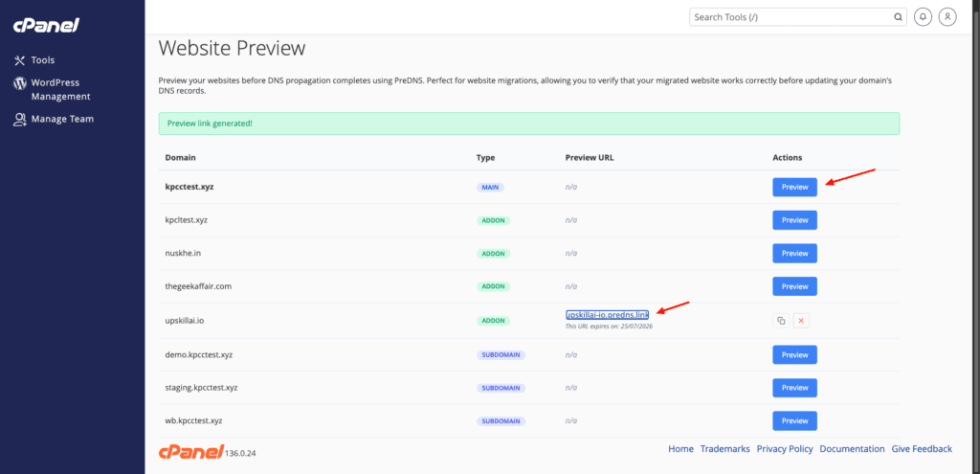Select the demo.kpcctest.xyz domain text
Viewport: 980px width, 474px height.
(x=199, y=354)
